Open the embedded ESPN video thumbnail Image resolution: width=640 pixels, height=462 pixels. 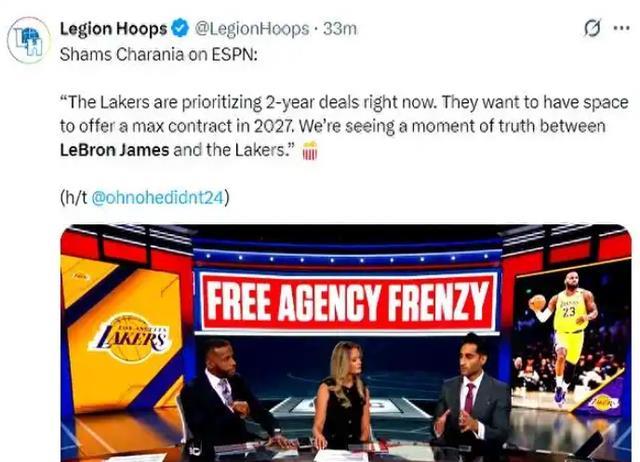[346, 343]
